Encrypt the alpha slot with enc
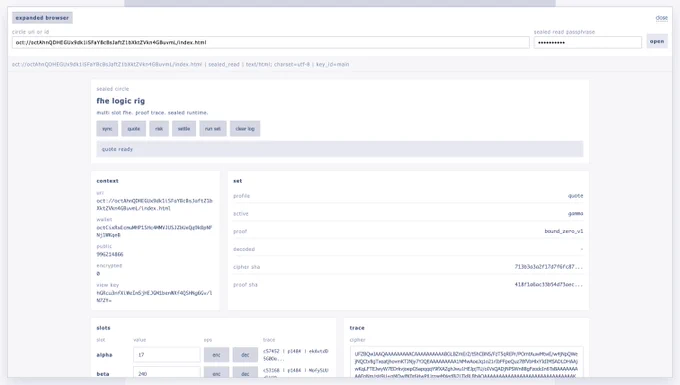The width and height of the screenshot is (680, 385). tap(216, 355)
